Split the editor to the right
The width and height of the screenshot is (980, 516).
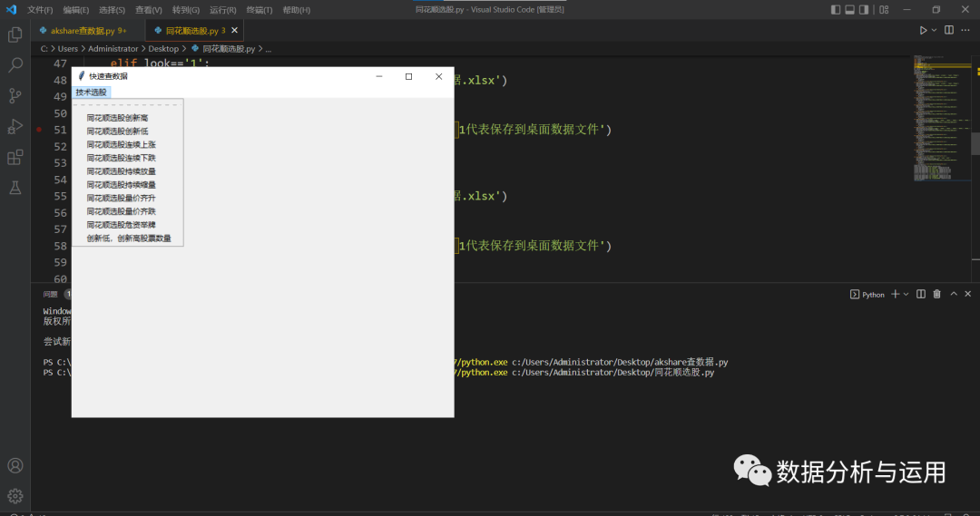[x=949, y=30]
